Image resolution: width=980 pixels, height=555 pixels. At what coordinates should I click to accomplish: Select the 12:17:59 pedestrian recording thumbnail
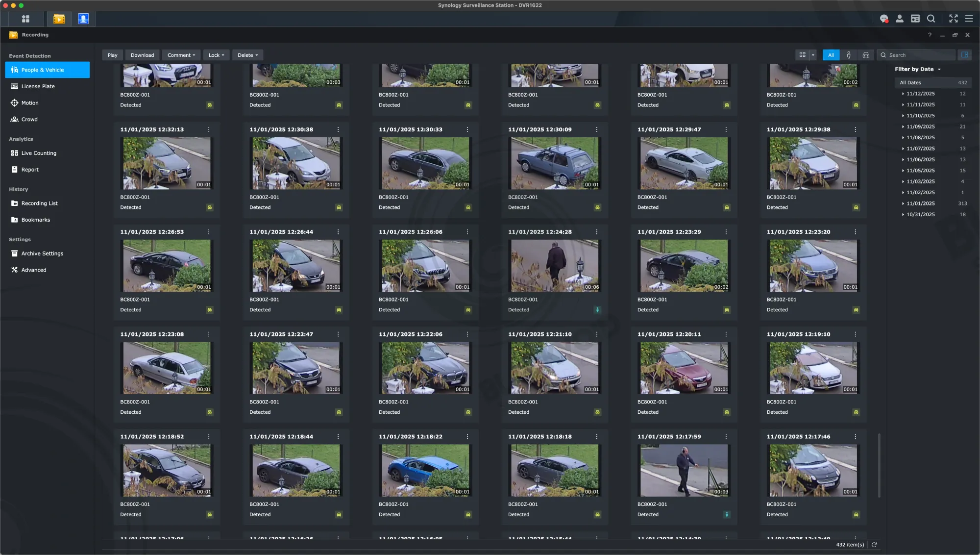684,470
